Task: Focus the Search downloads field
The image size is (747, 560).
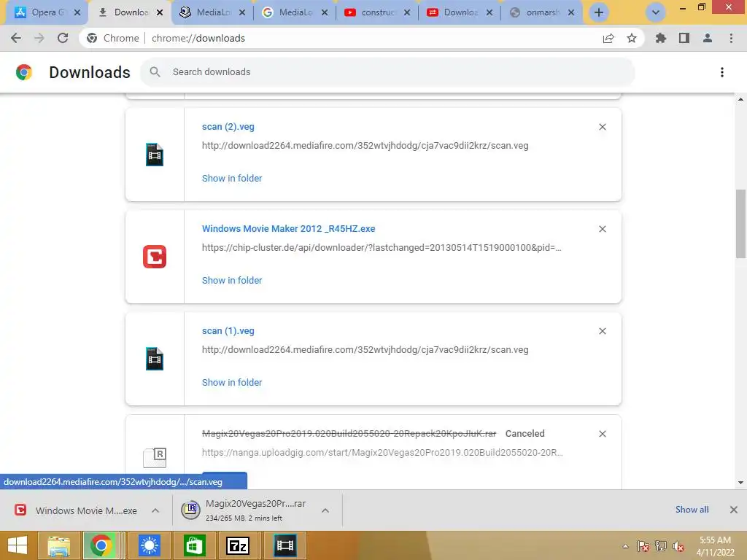Action: click(387, 72)
